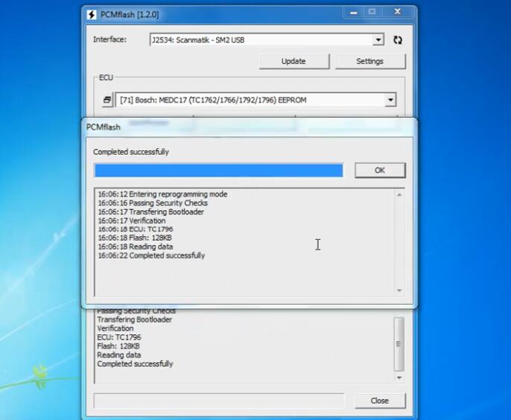This screenshot has width=511, height=420.
Task: Confirm with the OK button
Action: pyautogui.click(x=380, y=170)
